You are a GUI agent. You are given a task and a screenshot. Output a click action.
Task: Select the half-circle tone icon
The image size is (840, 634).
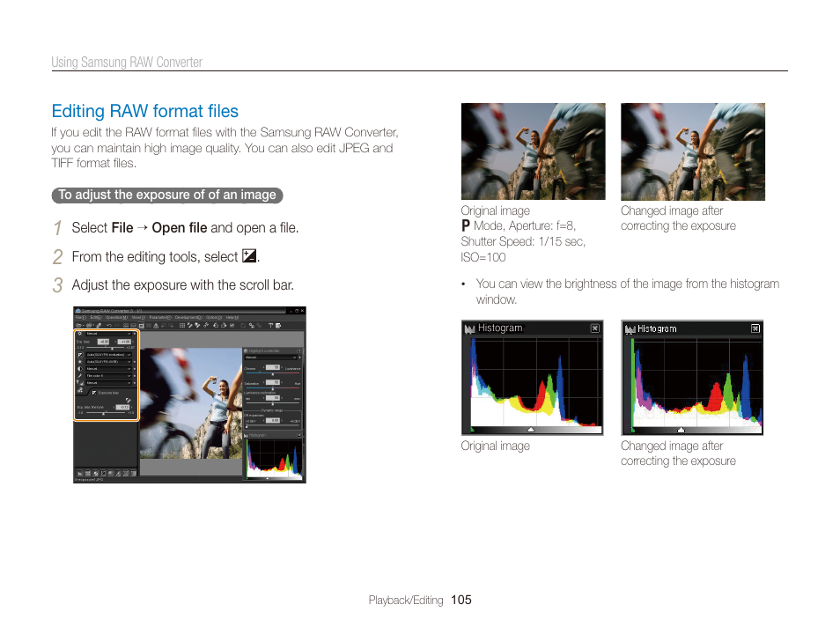(80, 369)
